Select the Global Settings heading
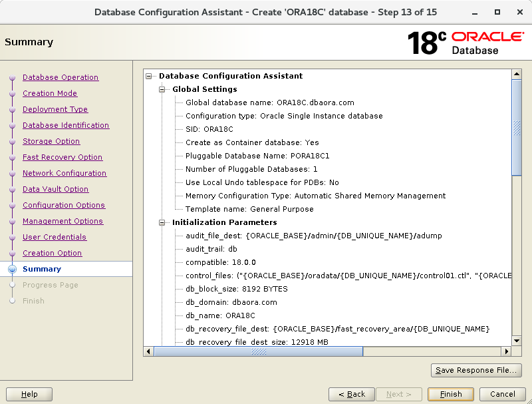 [x=205, y=89]
